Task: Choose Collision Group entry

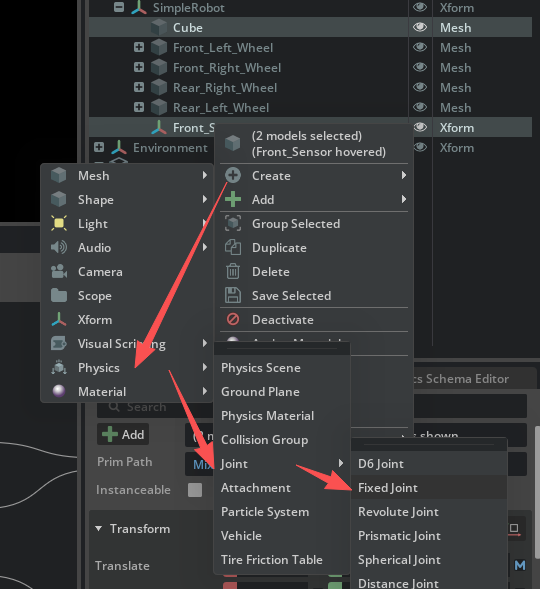Action: pyautogui.click(x=282, y=440)
